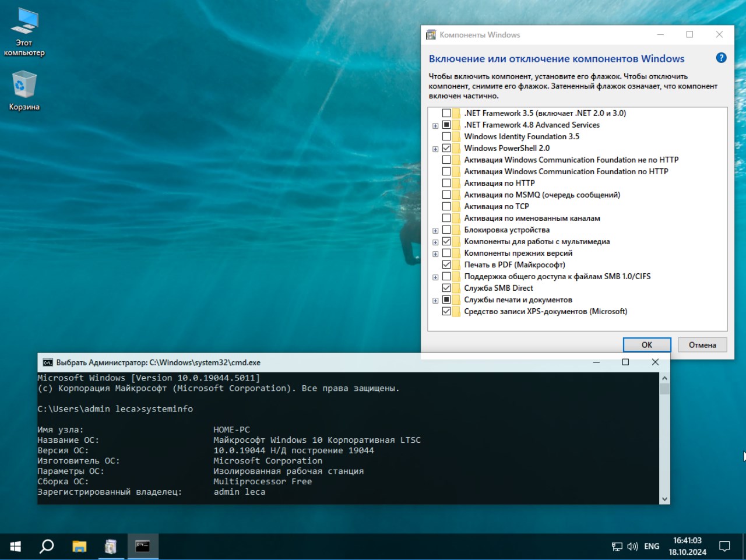Enable Активация по HTTP checkbox

coord(446,183)
